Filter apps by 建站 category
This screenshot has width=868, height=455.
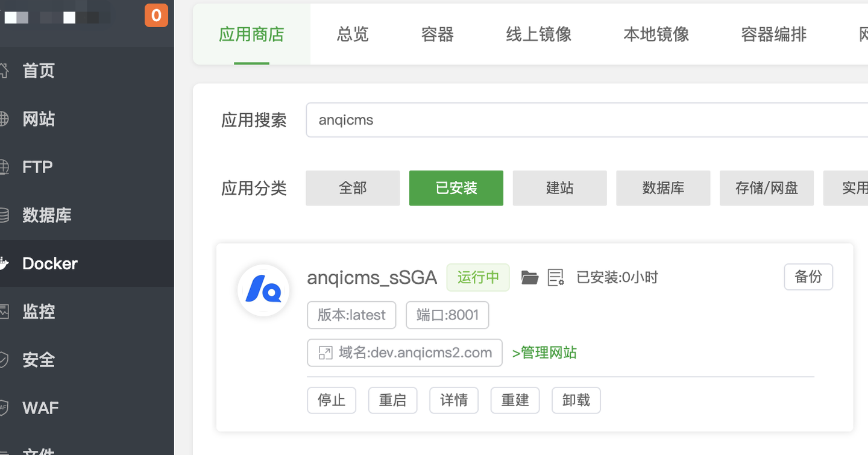pyautogui.click(x=559, y=188)
